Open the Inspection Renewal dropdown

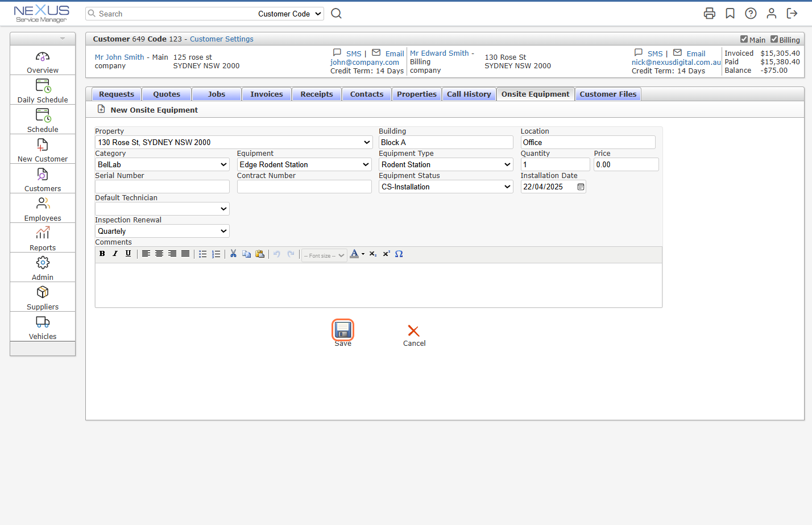162,231
